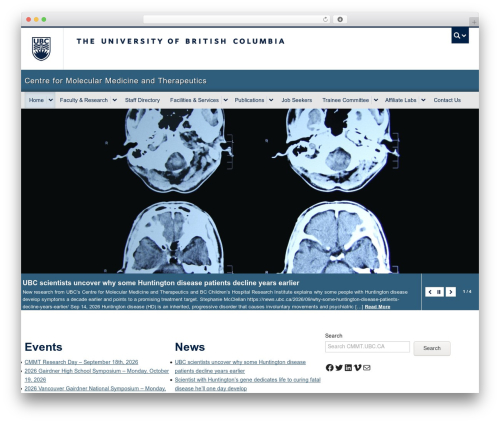Image resolution: width=500 pixels, height=423 pixels.
Task: Click The University of British Columbia title
Action: point(180,41)
